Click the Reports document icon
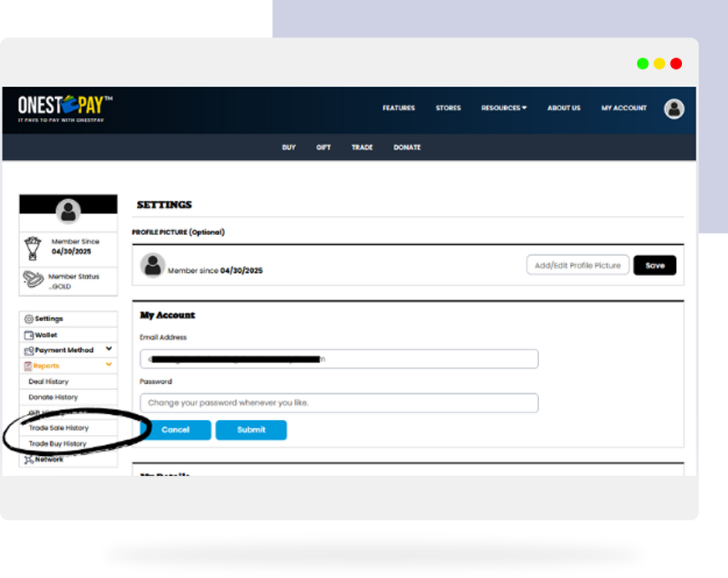The height and width of the screenshot is (578, 728). (x=28, y=366)
